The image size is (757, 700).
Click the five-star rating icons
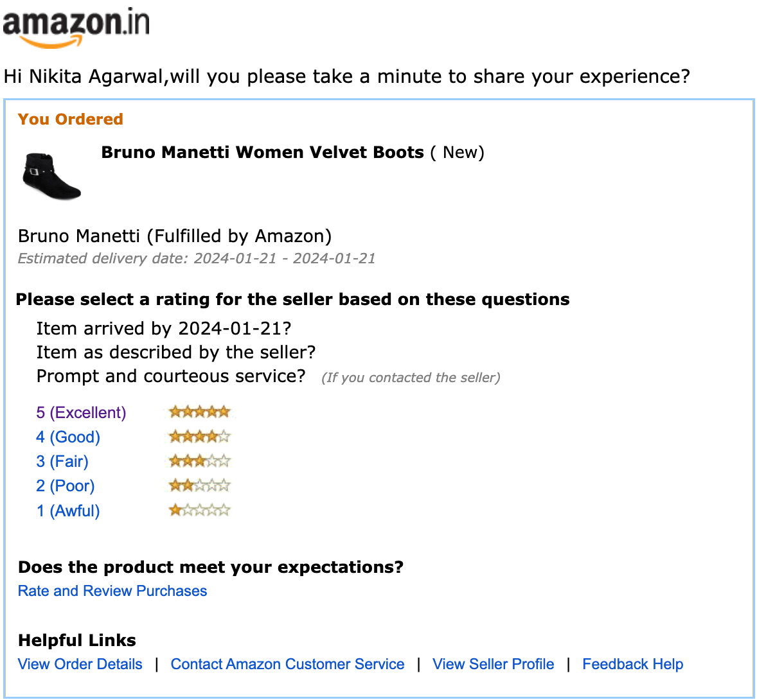[x=199, y=412]
